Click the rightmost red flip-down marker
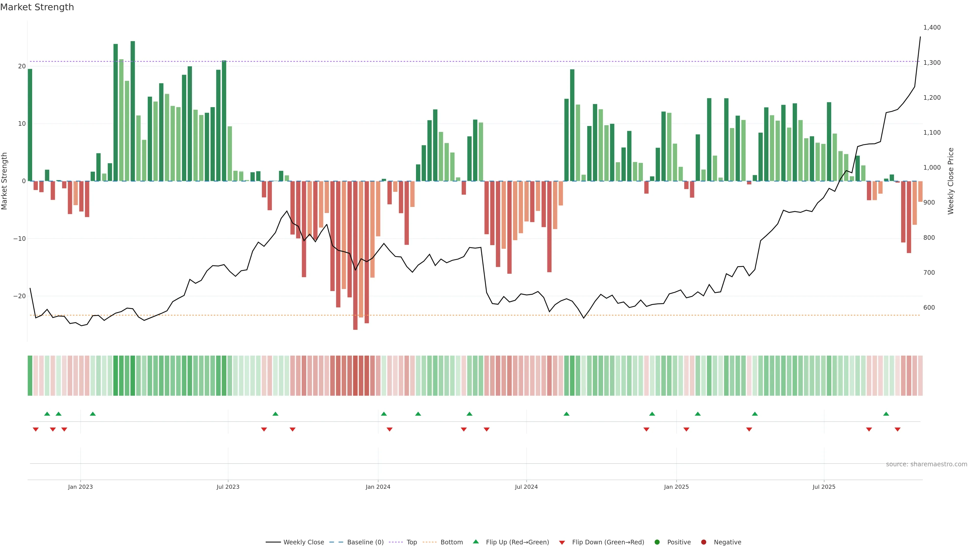Viewport: 980px width, 551px height. coord(898,429)
